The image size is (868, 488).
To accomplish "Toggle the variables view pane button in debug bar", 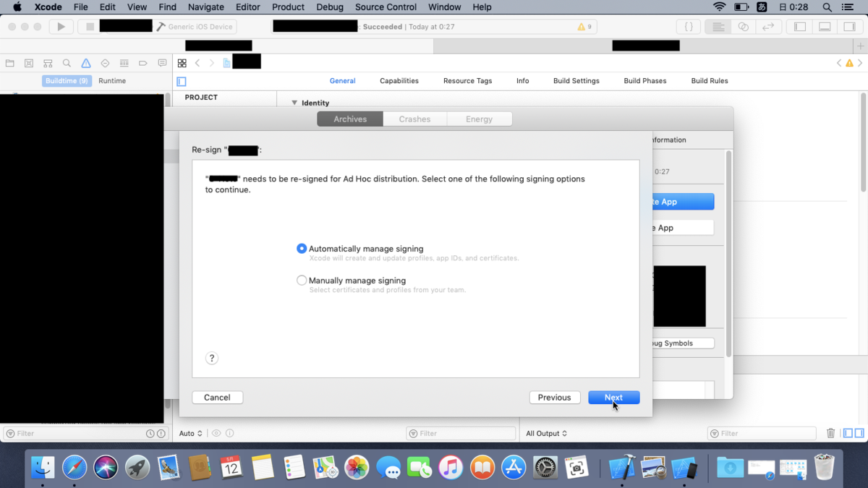I will pyautogui.click(x=848, y=433).
